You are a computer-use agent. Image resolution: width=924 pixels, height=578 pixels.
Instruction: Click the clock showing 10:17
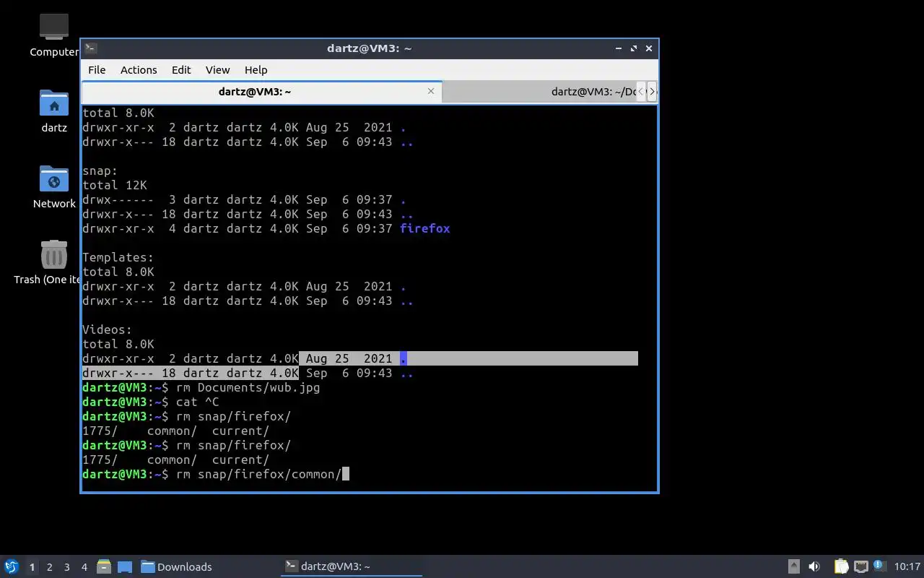pyautogui.click(x=907, y=566)
